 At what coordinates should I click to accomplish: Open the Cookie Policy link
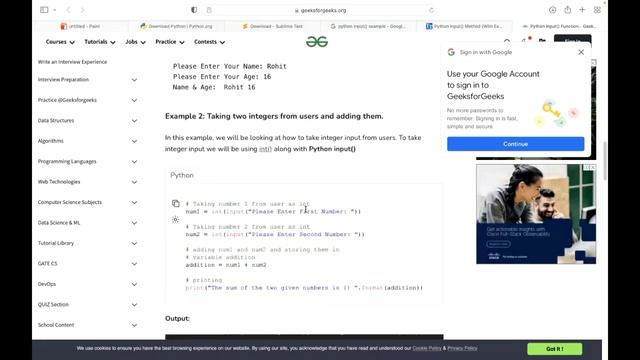(x=427, y=348)
